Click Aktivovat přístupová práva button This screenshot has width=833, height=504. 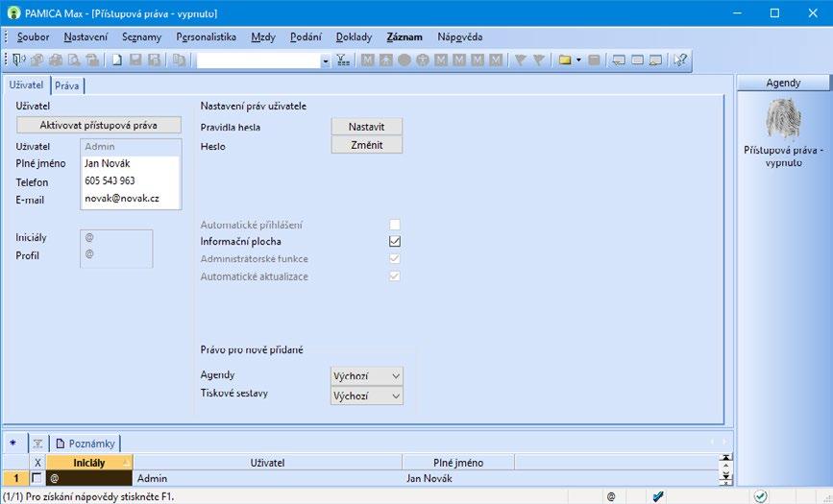coord(99,126)
